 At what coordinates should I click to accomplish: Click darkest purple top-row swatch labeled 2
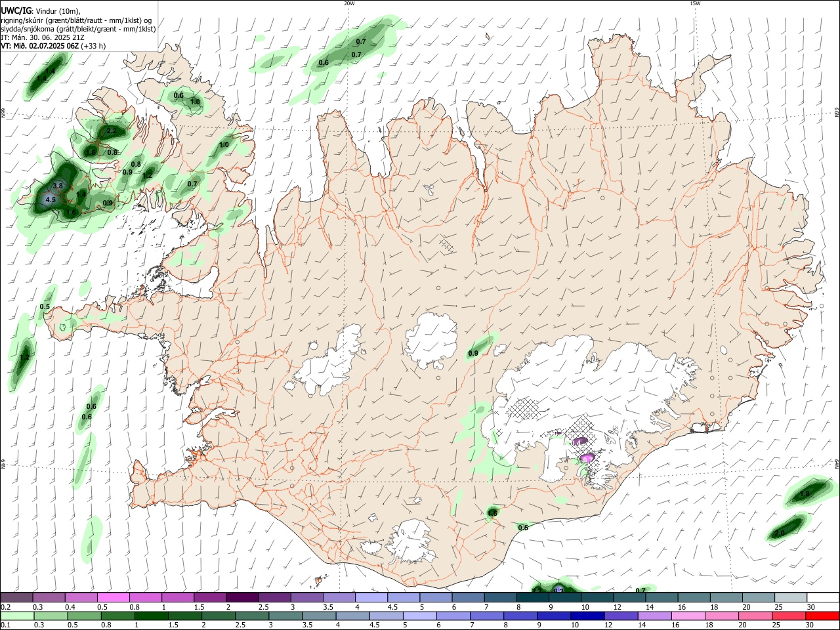pyautogui.click(x=241, y=597)
